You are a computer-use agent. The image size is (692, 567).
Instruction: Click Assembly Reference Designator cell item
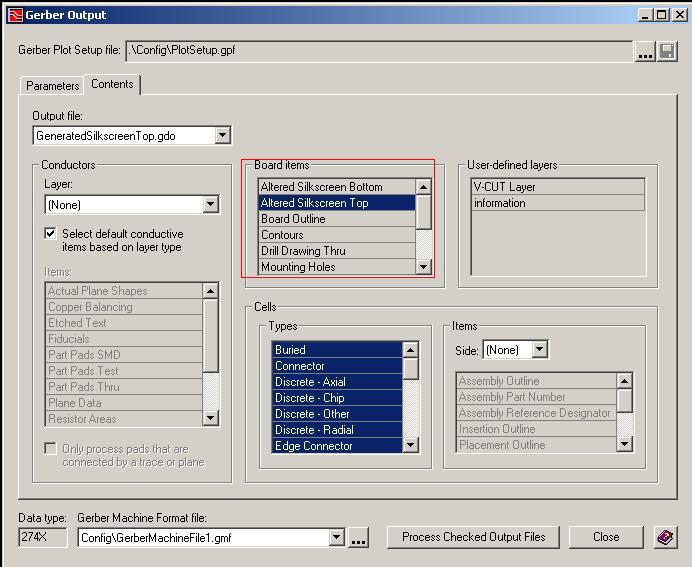(537, 413)
